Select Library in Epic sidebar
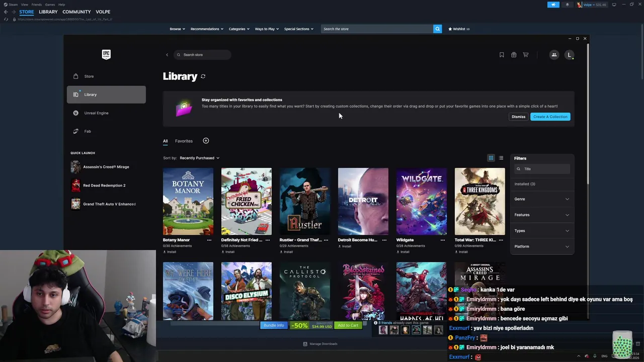The image size is (644, 362). (106, 95)
